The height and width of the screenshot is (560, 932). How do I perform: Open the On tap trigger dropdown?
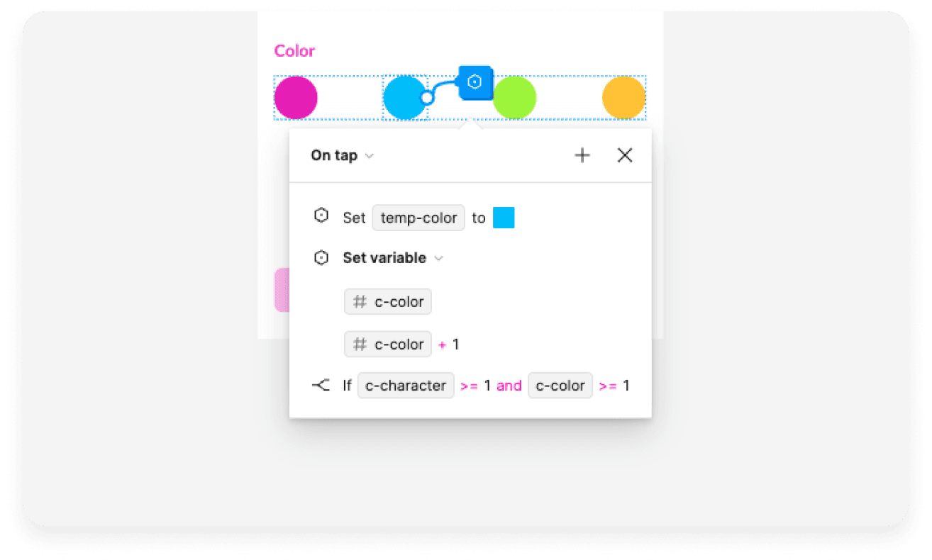pyautogui.click(x=342, y=155)
